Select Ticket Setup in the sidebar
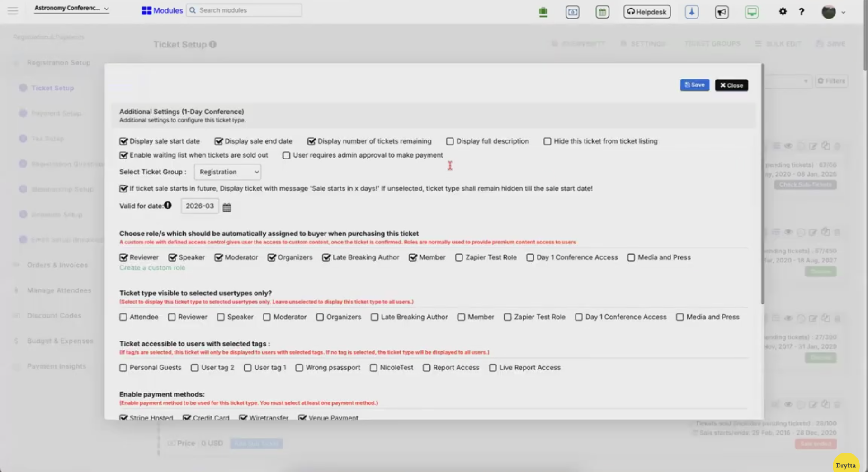Viewport: 868px width, 472px height. point(52,88)
